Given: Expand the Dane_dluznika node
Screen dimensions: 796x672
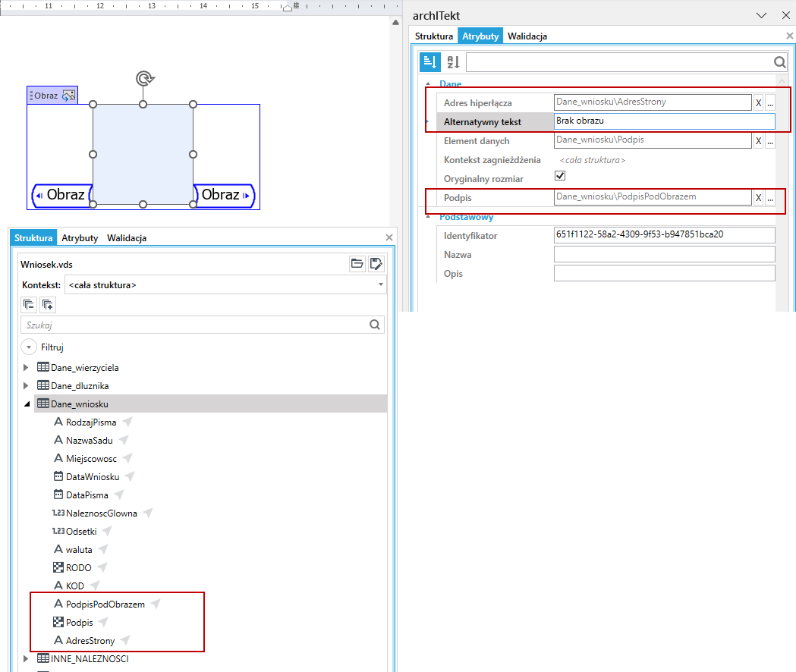Looking at the screenshot, I should tap(26, 386).
